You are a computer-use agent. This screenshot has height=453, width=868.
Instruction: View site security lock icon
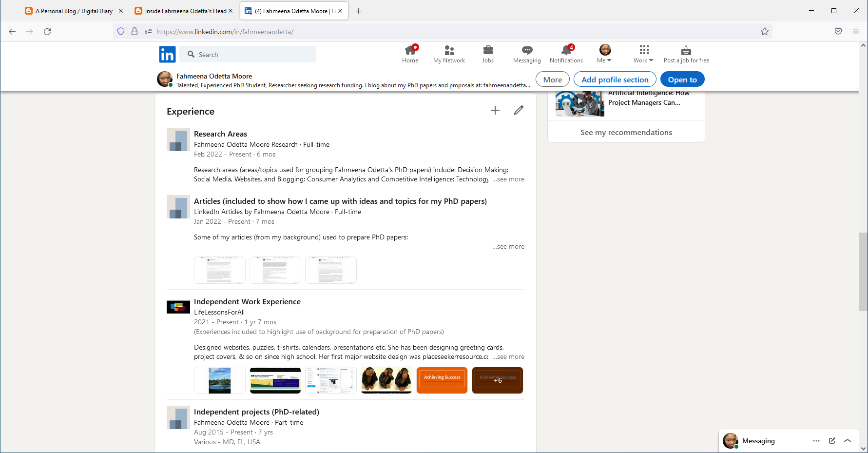[x=135, y=32]
